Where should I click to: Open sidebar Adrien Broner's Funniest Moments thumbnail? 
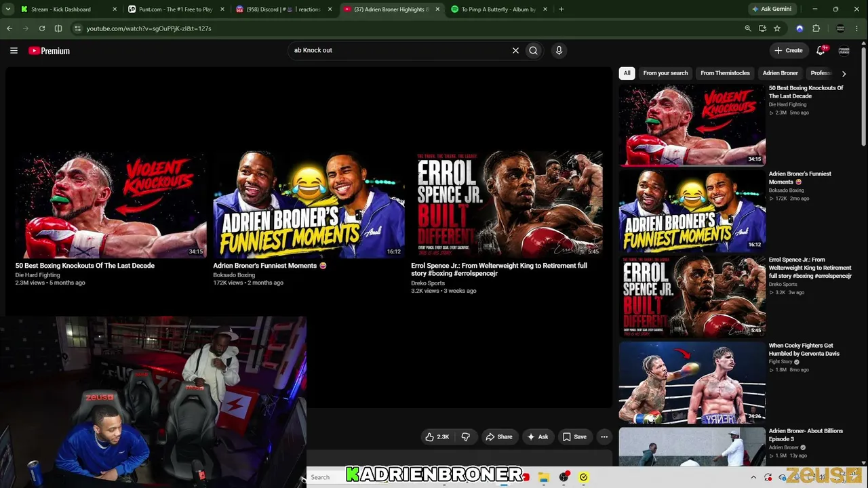pos(692,210)
